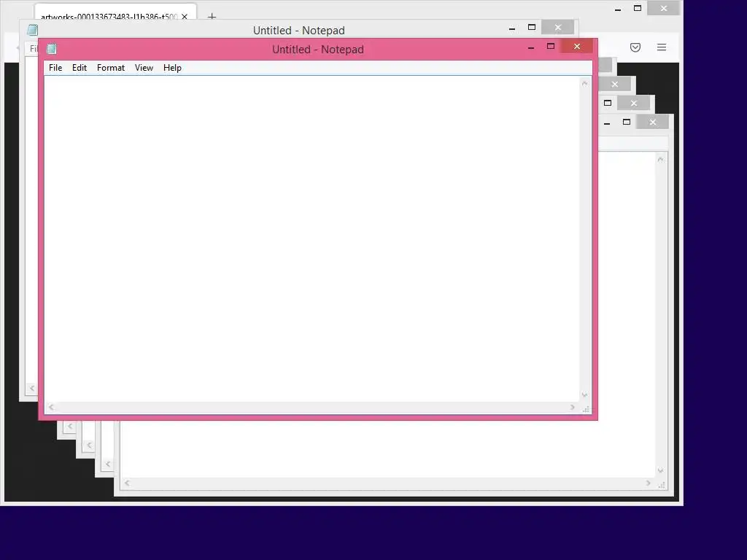
Task: Click the Notepad icon in the pink title bar
Action: [52, 49]
